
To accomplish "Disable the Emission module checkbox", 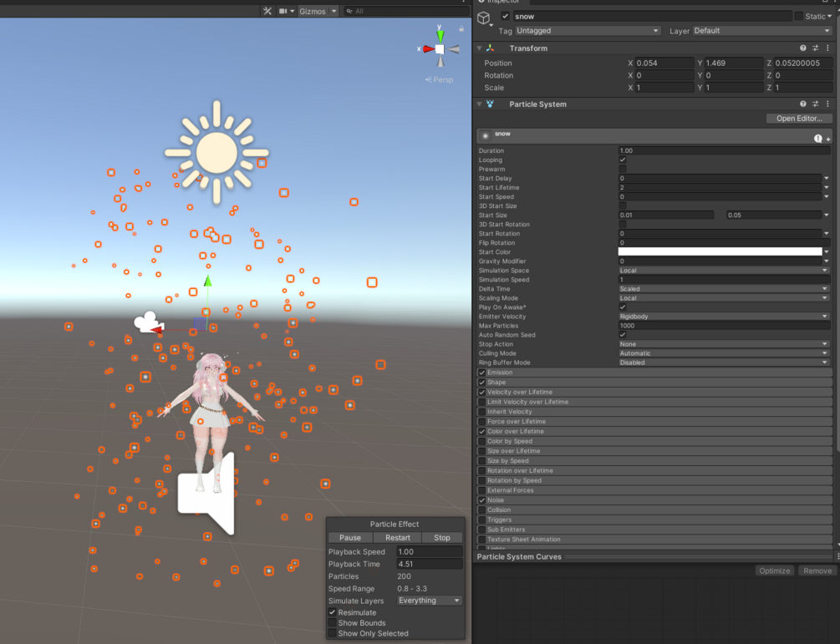I will coord(482,373).
